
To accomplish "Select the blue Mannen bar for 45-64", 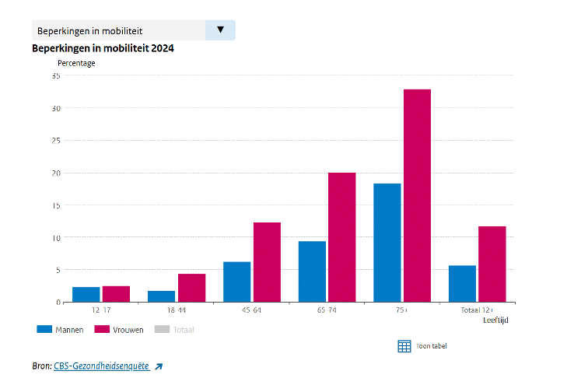I will click(236, 282).
